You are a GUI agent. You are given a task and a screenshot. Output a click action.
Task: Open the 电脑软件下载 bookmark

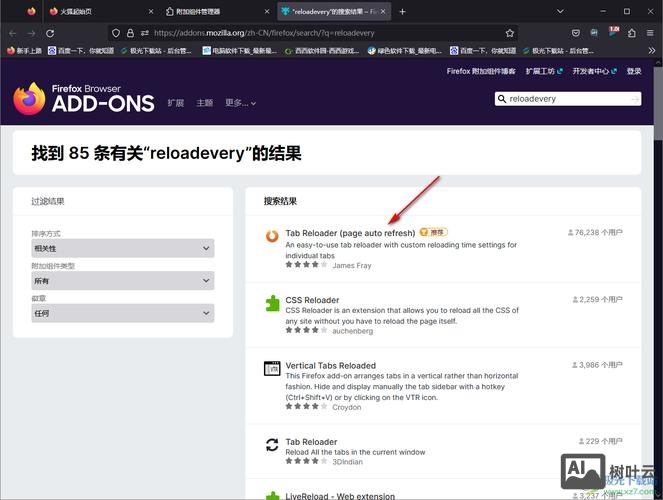pyautogui.click(x=239, y=51)
